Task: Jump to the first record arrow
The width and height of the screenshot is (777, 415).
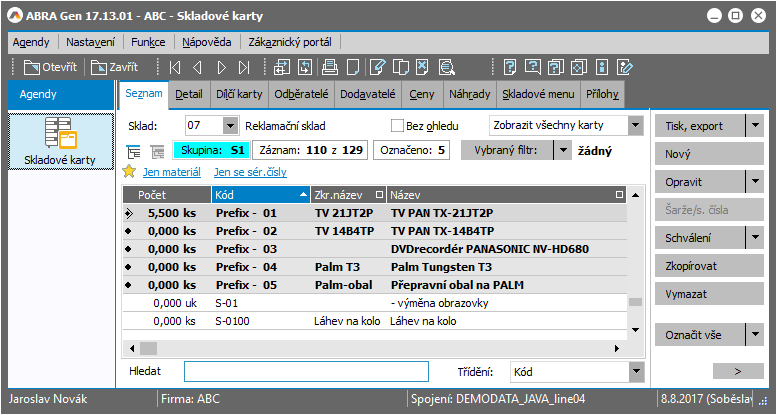Action: pyautogui.click(x=176, y=68)
